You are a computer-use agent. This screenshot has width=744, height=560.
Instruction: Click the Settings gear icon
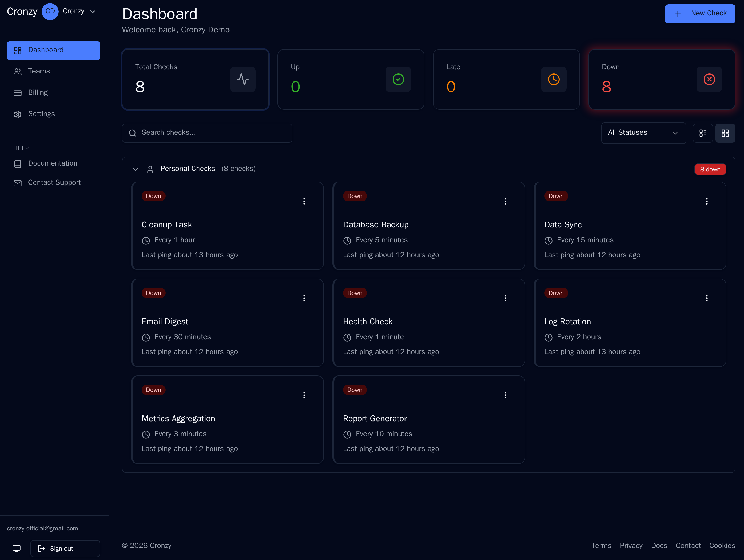[18, 114]
